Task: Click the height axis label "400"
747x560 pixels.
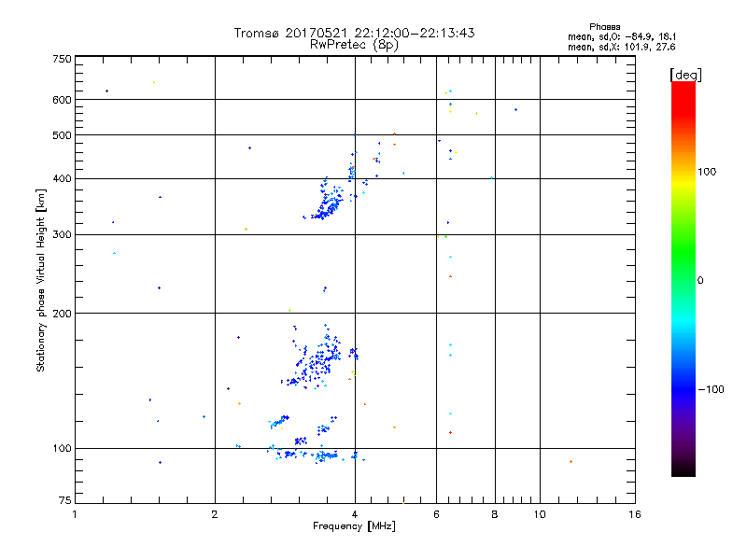Action: click(x=62, y=178)
